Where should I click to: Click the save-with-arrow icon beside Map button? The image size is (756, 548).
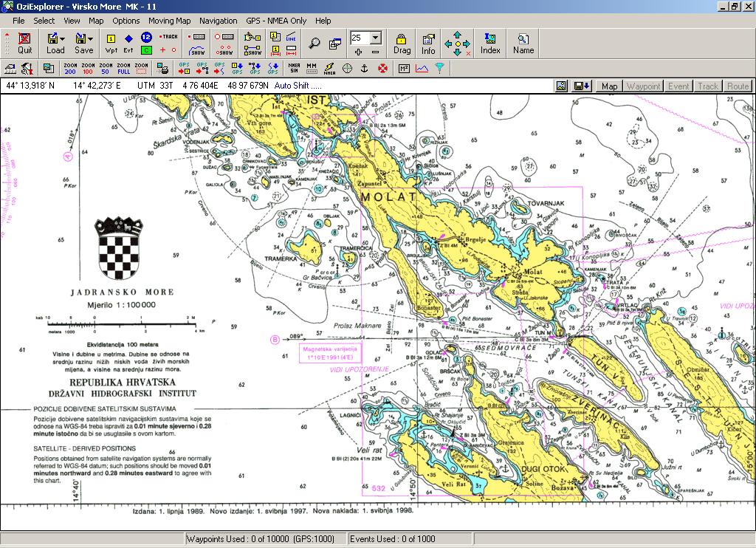pos(582,86)
